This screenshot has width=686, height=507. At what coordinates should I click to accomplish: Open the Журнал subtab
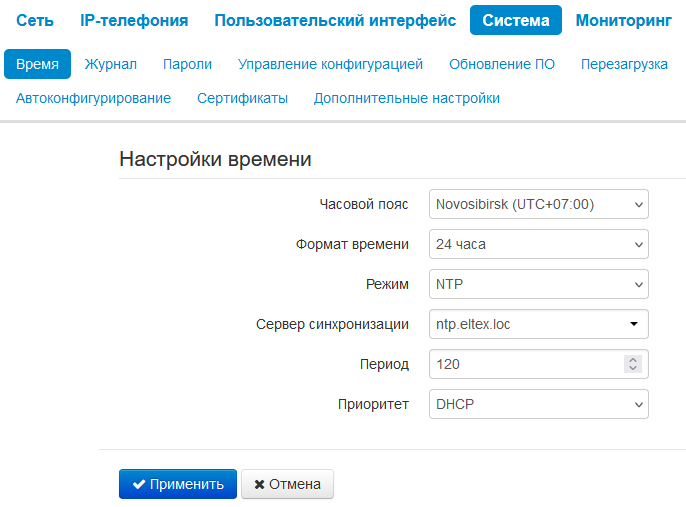pos(111,64)
